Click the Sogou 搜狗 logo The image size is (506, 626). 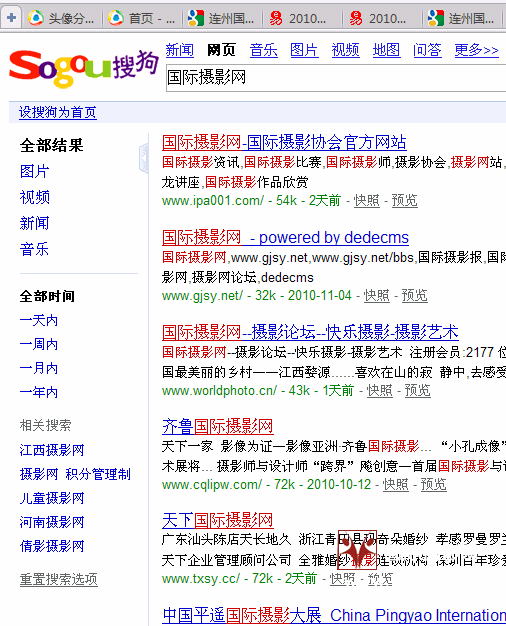click(84, 68)
